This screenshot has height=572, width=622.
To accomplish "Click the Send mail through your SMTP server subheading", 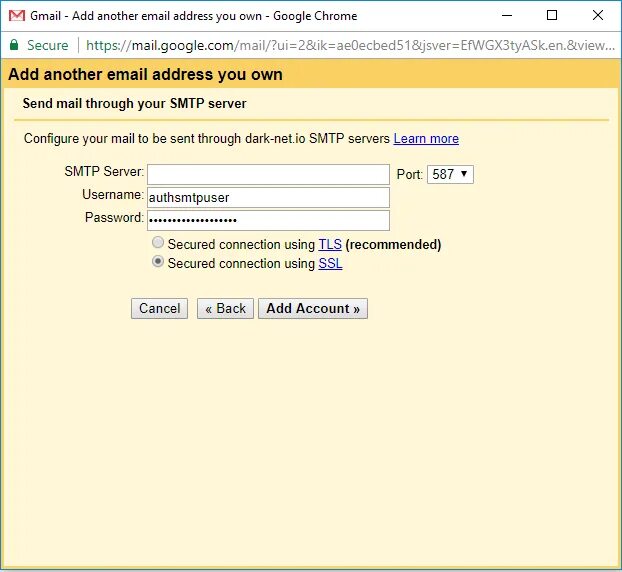I will pyautogui.click(x=134, y=104).
